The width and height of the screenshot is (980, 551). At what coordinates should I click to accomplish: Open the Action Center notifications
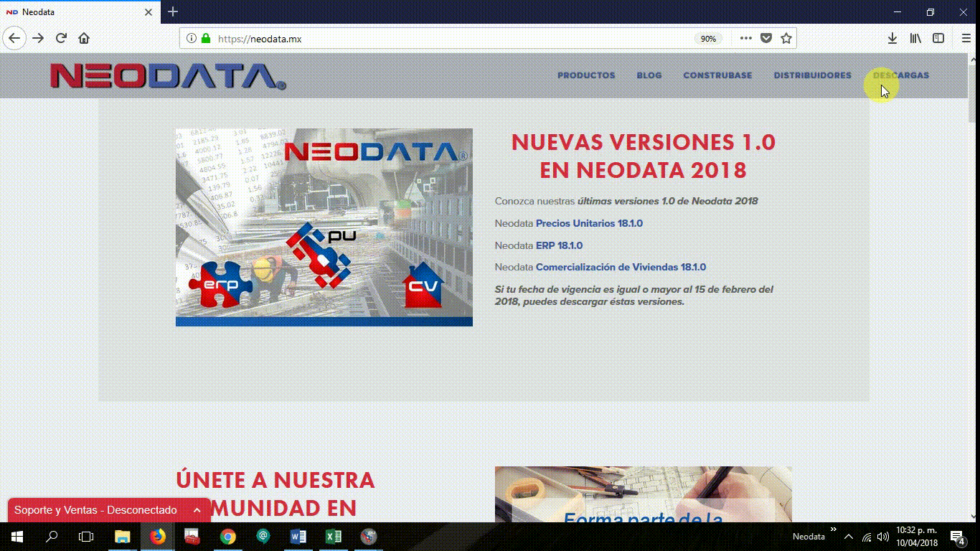coord(957,537)
